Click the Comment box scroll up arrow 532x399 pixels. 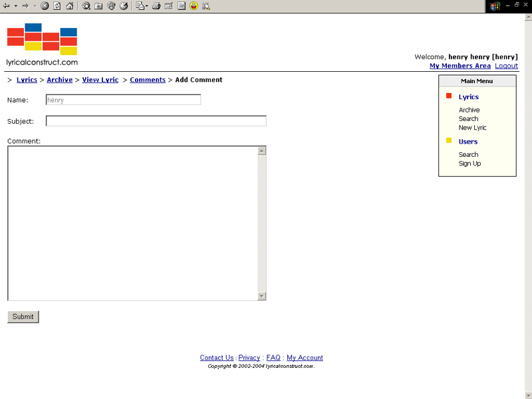[261, 151]
